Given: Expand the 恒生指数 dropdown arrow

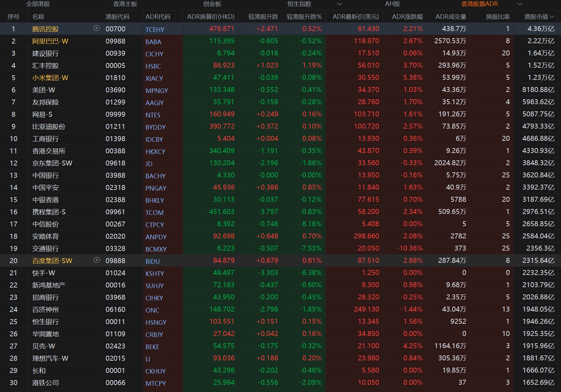Looking at the screenshot, I should (x=339, y=4).
